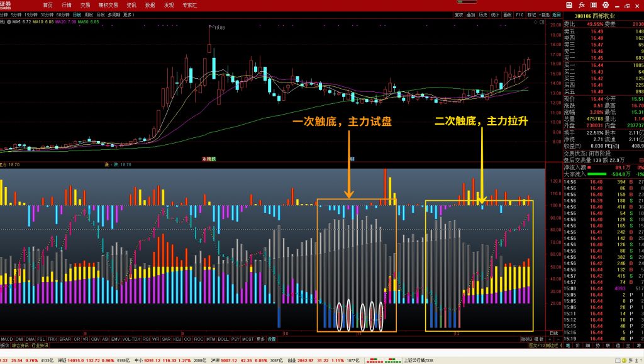Select the 日线 daily period
Viewport: 644px width, 364px height.
point(77,14)
